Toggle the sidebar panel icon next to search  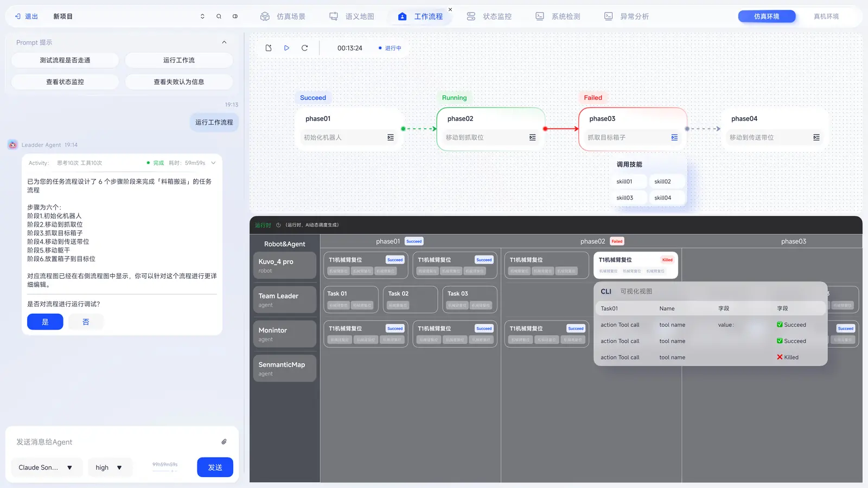point(235,16)
